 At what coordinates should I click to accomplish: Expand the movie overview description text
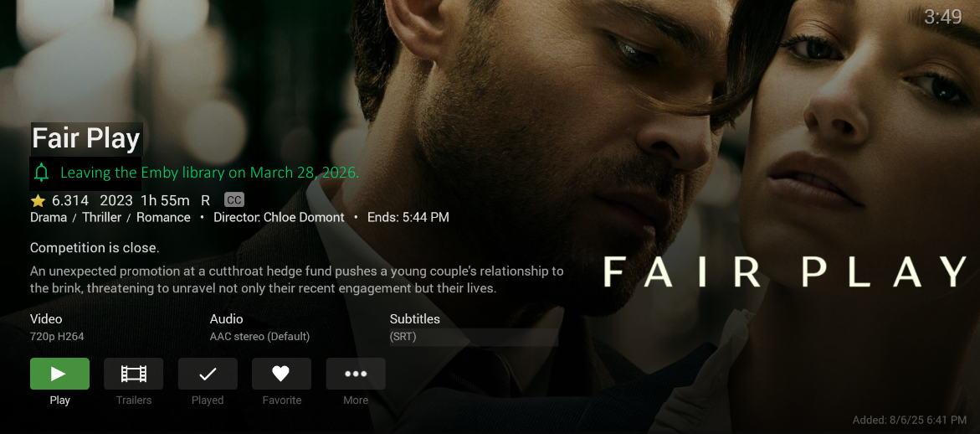[297, 280]
